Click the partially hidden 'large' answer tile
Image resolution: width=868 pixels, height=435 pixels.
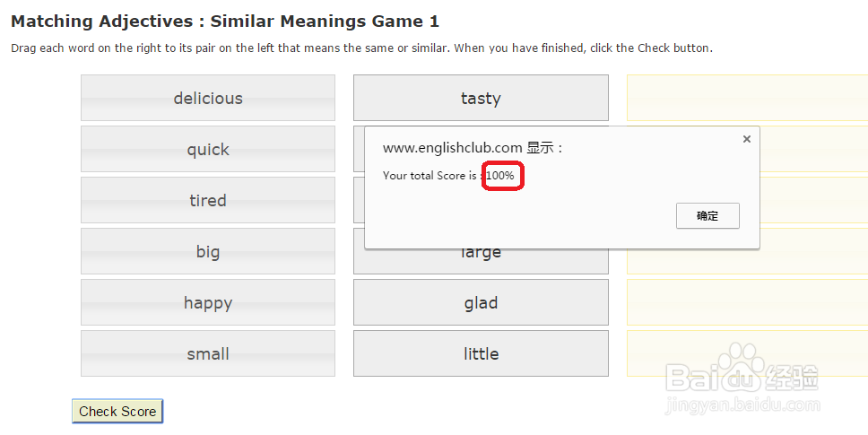click(481, 261)
